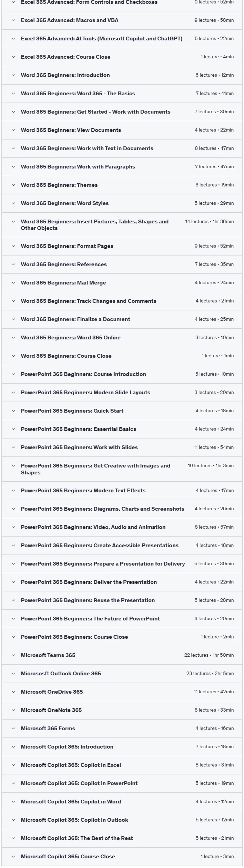Expand Copilot in Excel chevron
This screenshot has height=868, width=244.
click(13, 765)
